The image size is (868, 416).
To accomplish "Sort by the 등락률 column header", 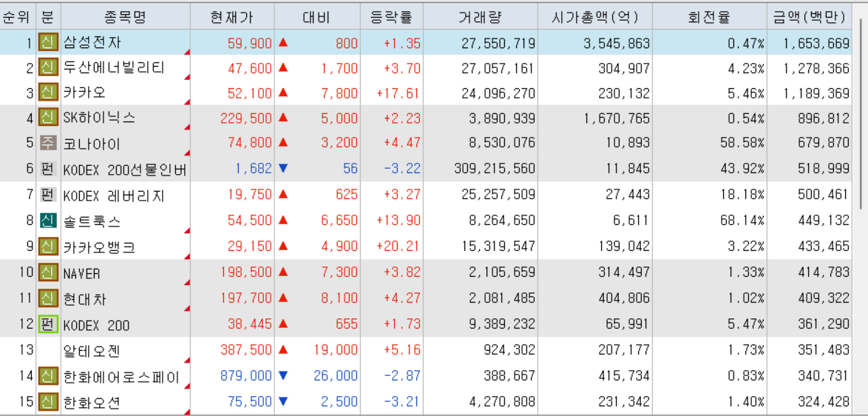I will (x=391, y=17).
